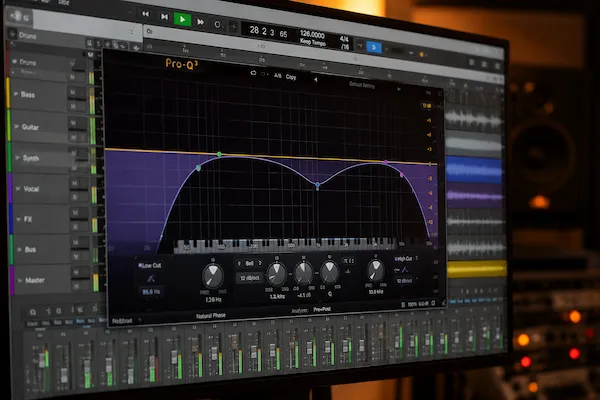Select the green EQ band point

(219, 154)
